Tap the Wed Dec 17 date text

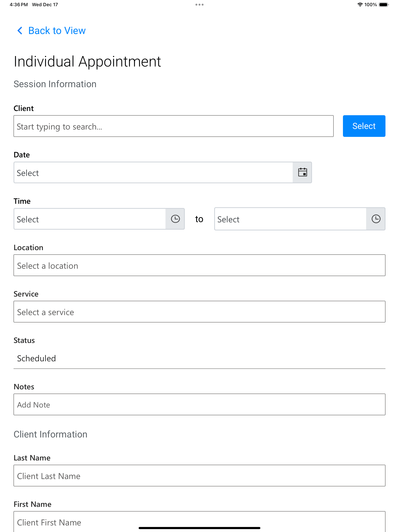click(45, 5)
